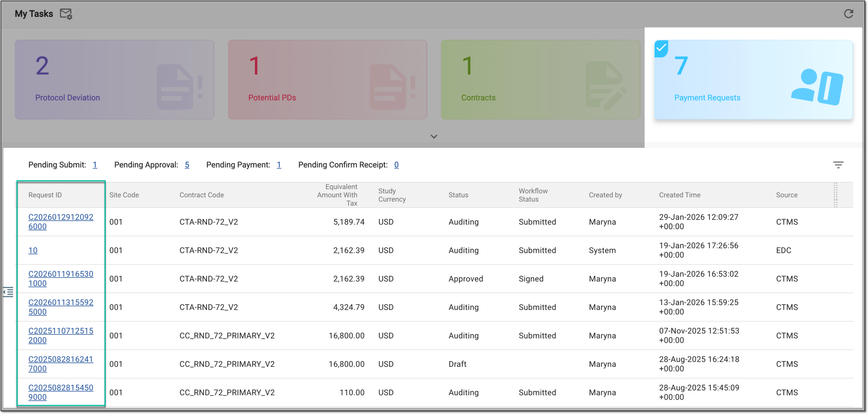Click the 110.00 amount cell
868x414 pixels.
point(352,393)
